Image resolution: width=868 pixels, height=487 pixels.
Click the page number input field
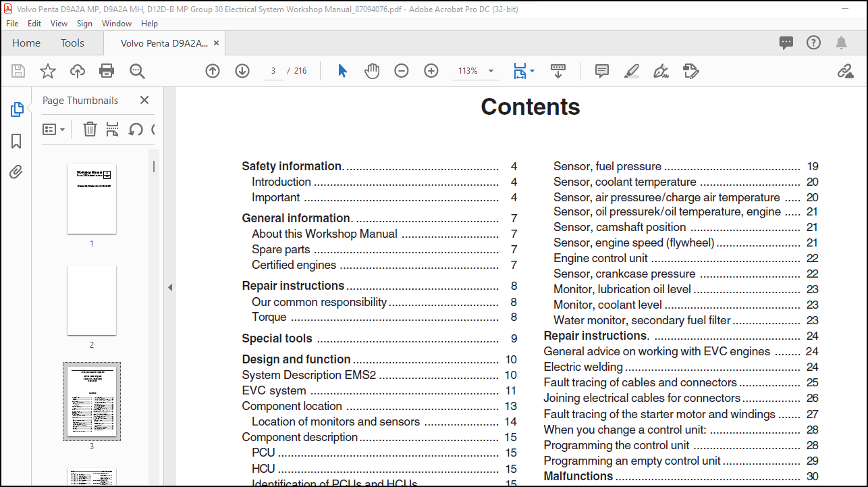tap(273, 71)
